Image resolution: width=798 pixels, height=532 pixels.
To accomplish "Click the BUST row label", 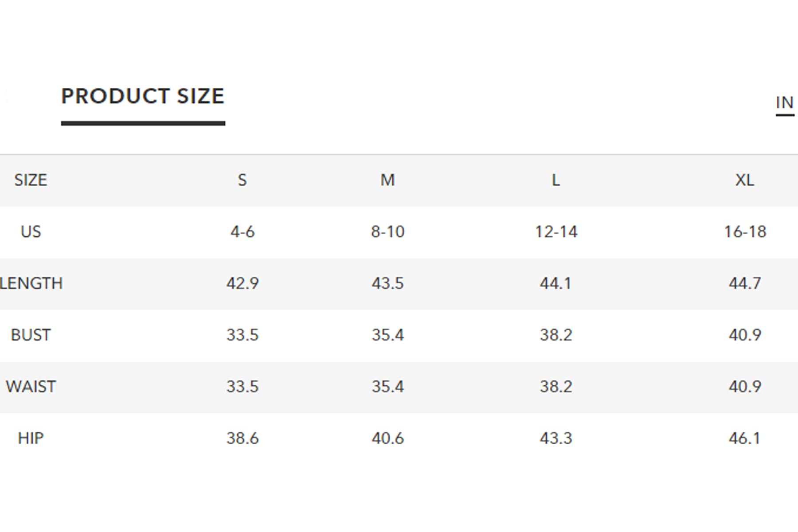I will [x=31, y=335].
